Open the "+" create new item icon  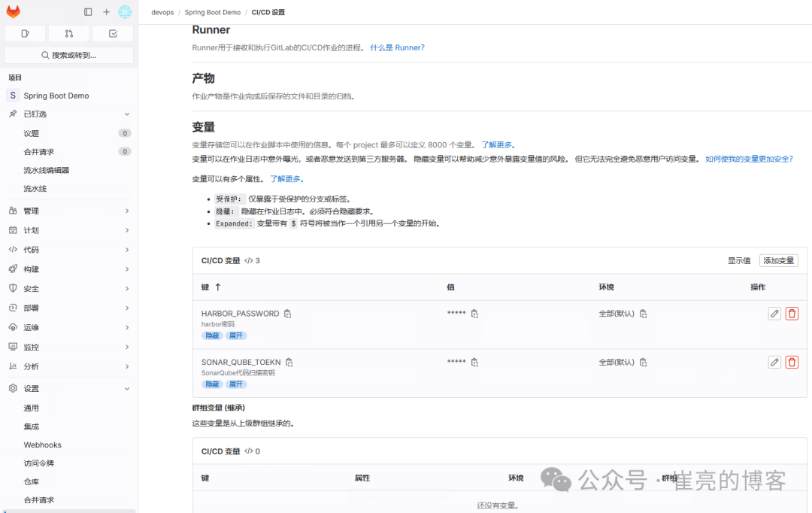click(x=105, y=11)
